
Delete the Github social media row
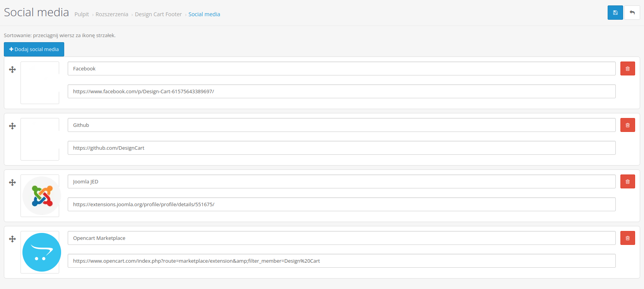click(x=627, y=125)
